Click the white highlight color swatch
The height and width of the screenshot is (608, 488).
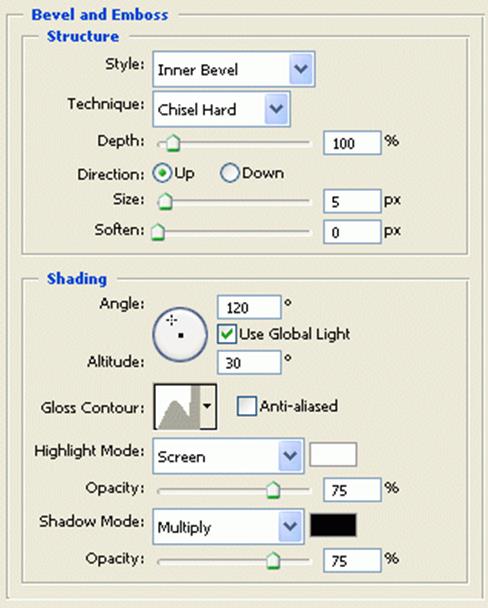pos(333,454)
